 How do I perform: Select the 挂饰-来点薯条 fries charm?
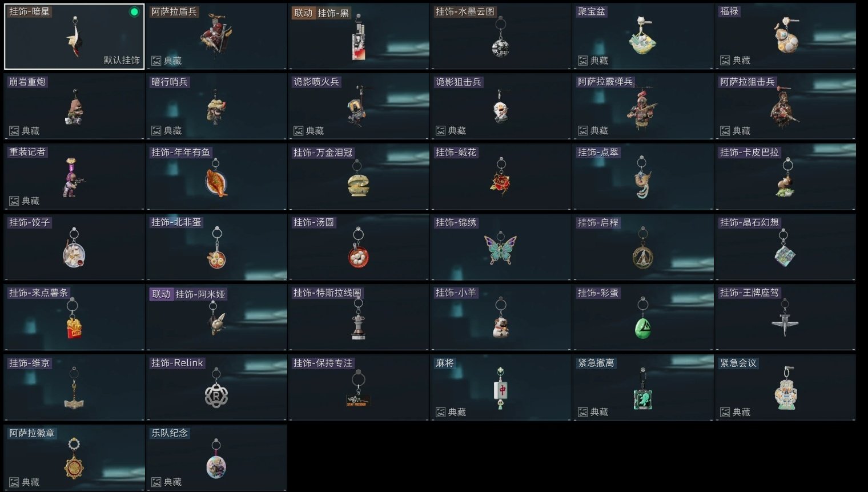[x=74, y=318]
